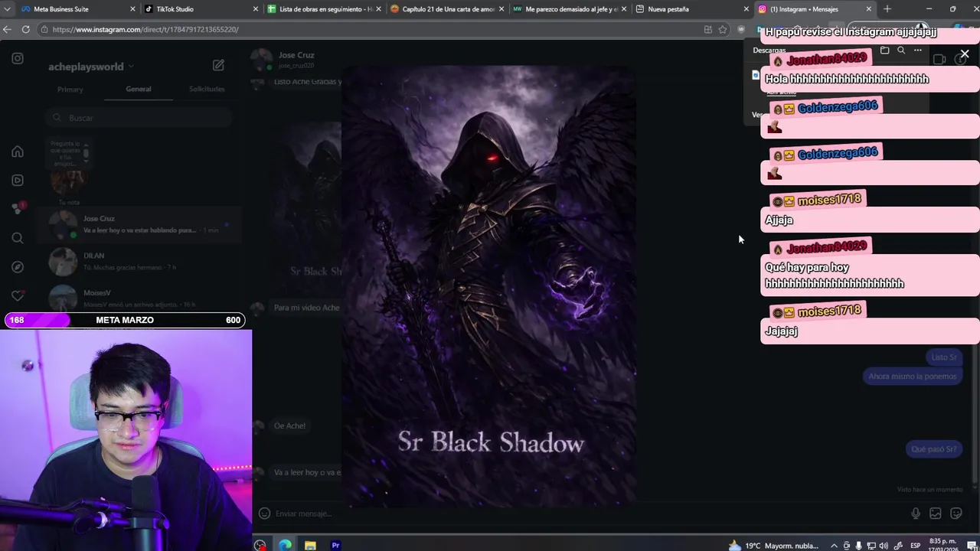Click Jose Cruz name in chat header
The height and width of the screenshot is (551, 980).
tap(296, 55)
